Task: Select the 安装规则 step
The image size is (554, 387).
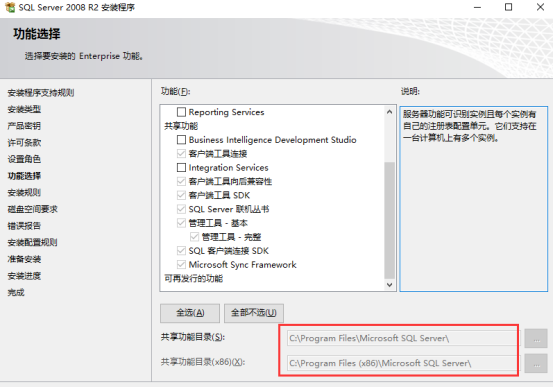Action: coord(24,192)
